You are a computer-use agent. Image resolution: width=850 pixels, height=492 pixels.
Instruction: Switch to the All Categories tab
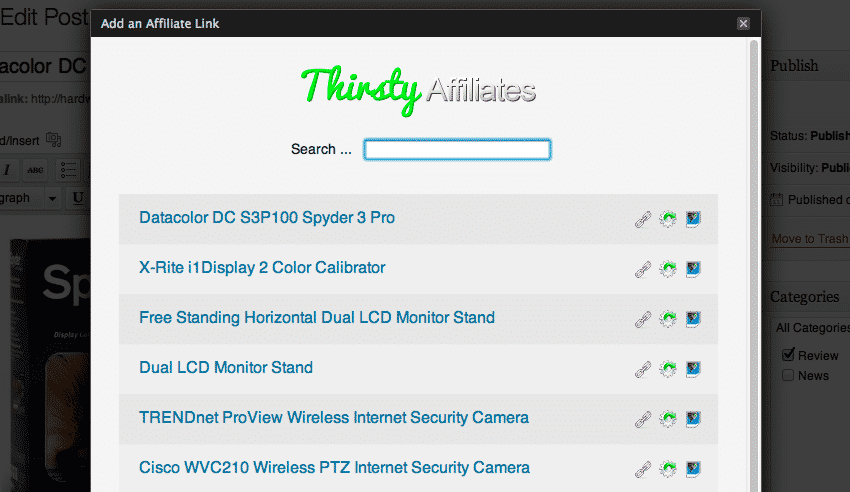click(x=813, y=328)
